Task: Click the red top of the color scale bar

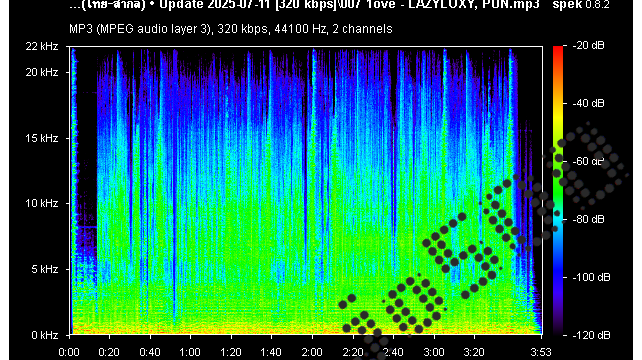Action: click(x=558, y=50)
